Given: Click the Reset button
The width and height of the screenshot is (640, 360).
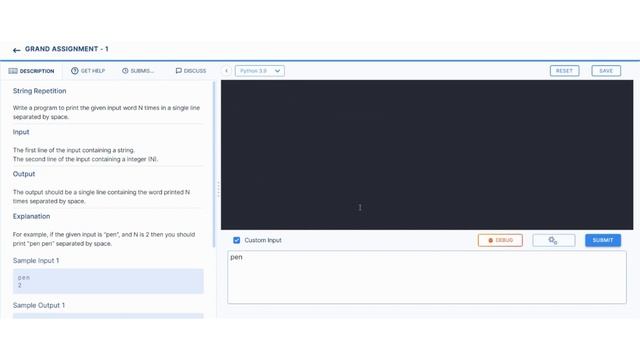Looking at the screenshot, I should pos(564,71).
